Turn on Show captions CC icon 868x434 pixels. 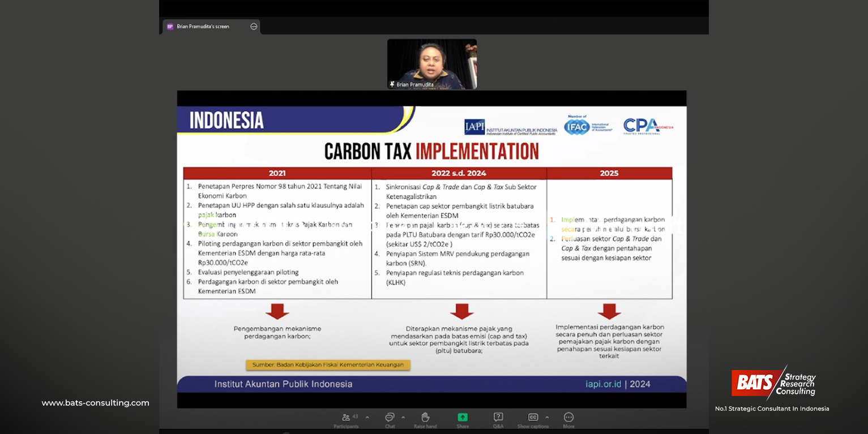(x=533, y=417)
